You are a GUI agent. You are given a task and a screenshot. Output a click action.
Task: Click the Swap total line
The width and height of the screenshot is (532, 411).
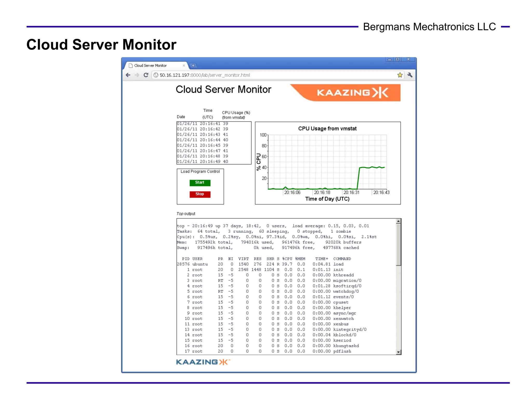click(x=268, y=248)
